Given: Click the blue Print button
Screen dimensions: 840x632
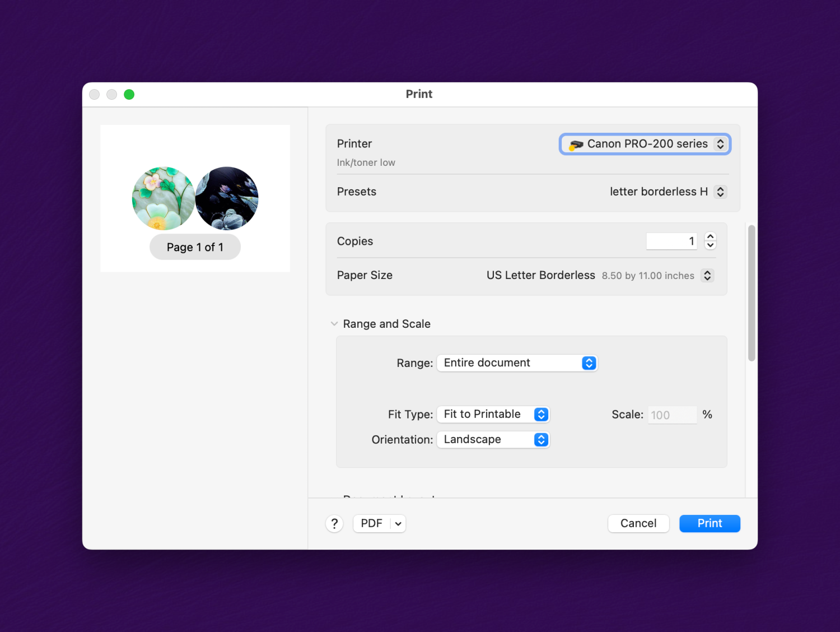Looking at the screenshot, I should point(710,524).
